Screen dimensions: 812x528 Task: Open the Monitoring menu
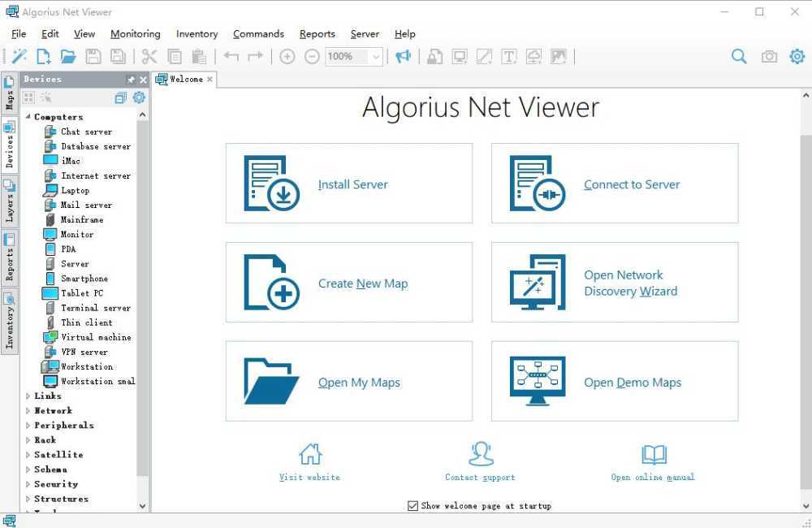click(x=135, y=33)
